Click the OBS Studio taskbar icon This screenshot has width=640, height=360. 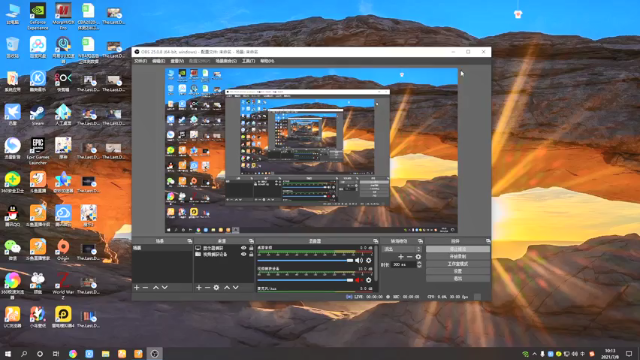click(155, 354)
